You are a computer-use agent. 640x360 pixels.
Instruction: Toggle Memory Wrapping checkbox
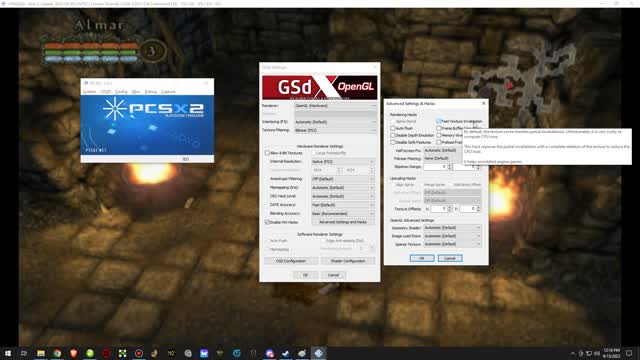click(439, 135)
